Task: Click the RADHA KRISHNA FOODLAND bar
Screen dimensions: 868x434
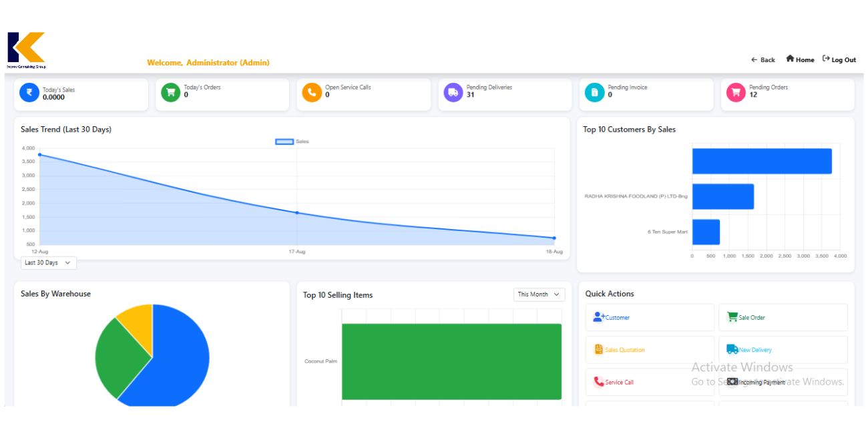Action: click(723, 196)
